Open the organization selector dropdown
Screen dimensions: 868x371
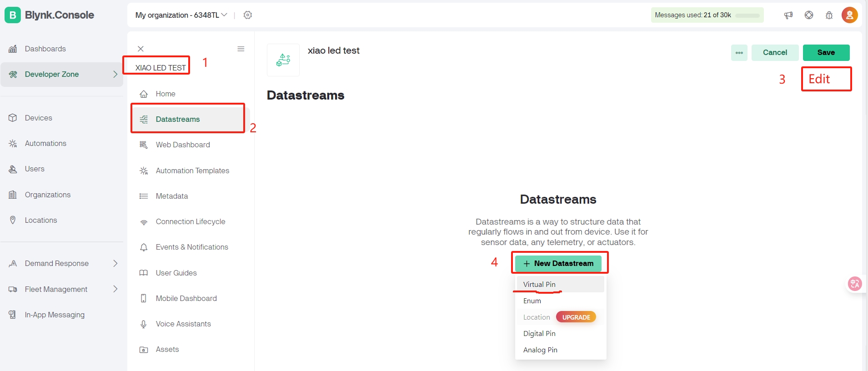[181, 15]
